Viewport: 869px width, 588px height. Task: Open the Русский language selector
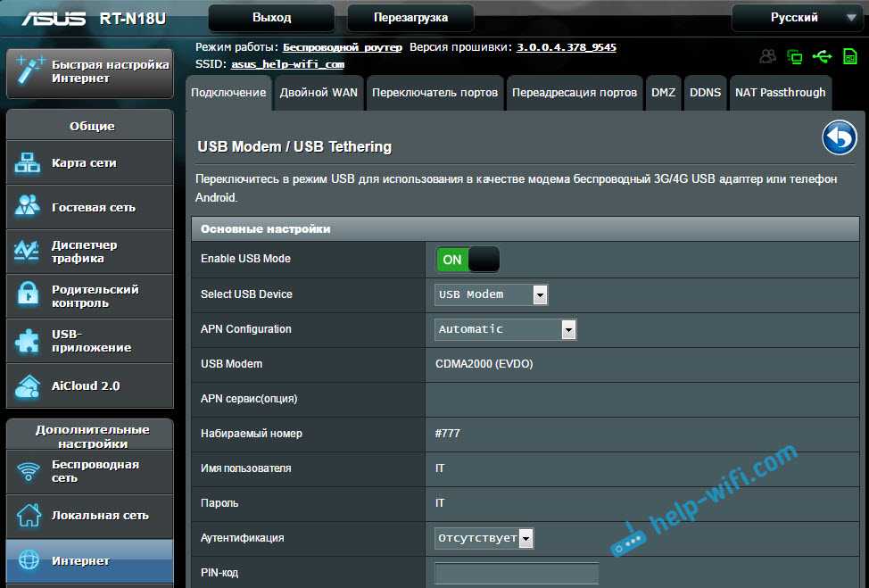point(794,18)
